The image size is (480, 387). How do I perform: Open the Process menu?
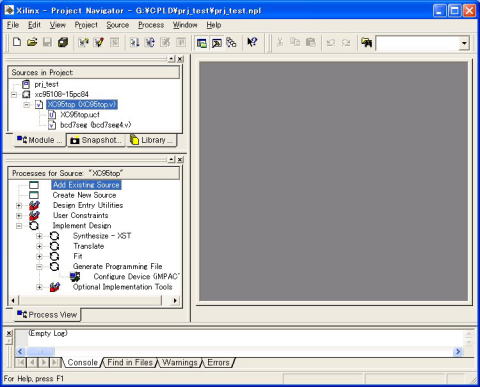[x=151, y=25]
